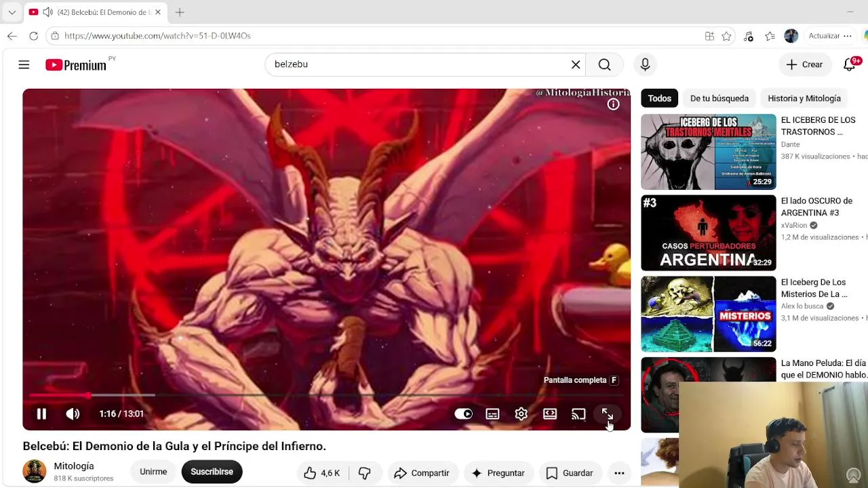Viewport: 868px width, 488px height.
Task: Open the notifications bell
Action: pos(850,64)
